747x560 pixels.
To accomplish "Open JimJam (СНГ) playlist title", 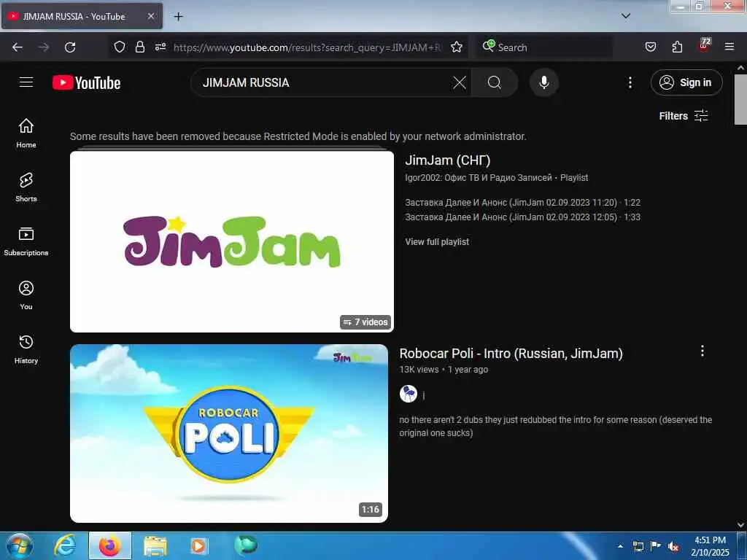I will coord(447,160).
